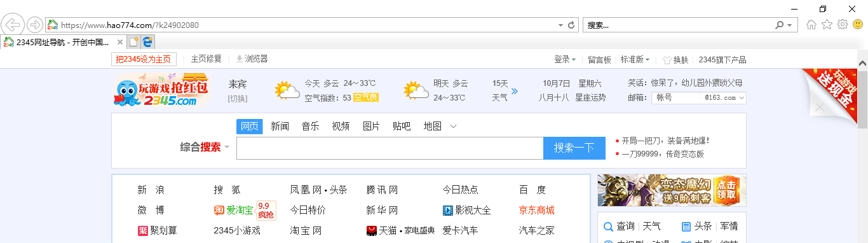Screen dimensions: 868x243
Task: Click the IE icon tab button
Action: pos(147,42)
